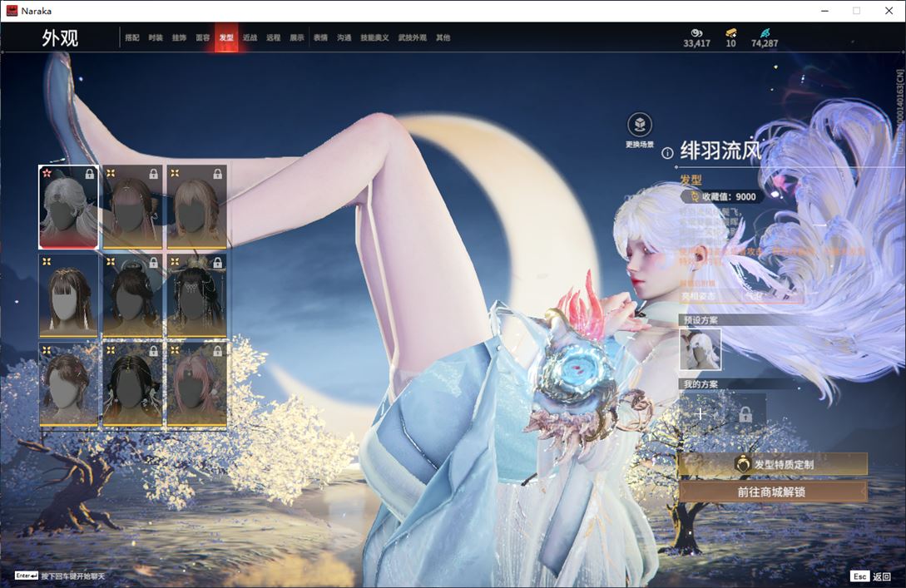Switch to the 沟通 tab
Image resolution: width=906 pixels, height=588 pixels.
coord(344,37)
